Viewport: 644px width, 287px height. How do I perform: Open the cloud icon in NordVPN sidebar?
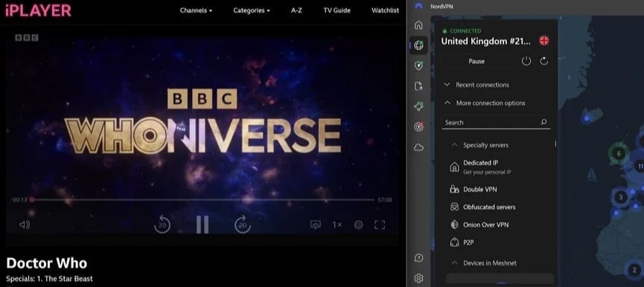point(418,147)
